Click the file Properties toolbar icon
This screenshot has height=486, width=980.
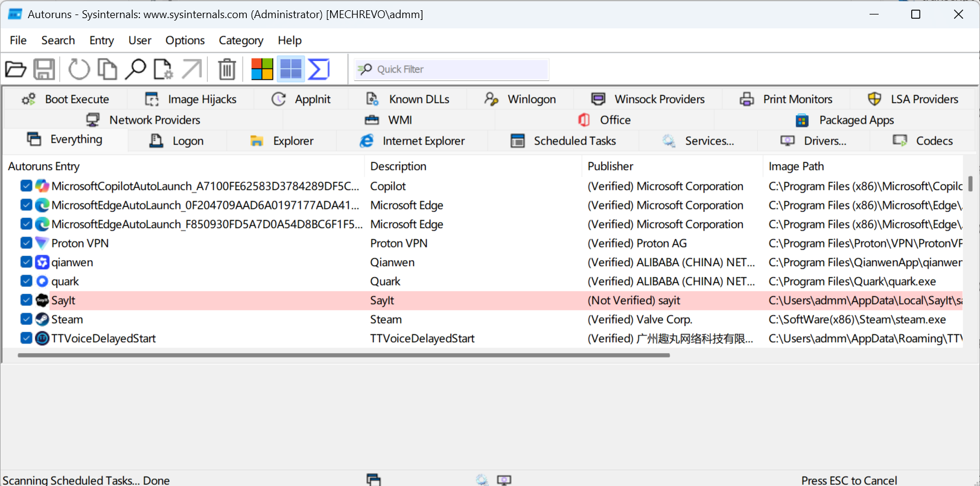tap(164, 69)
